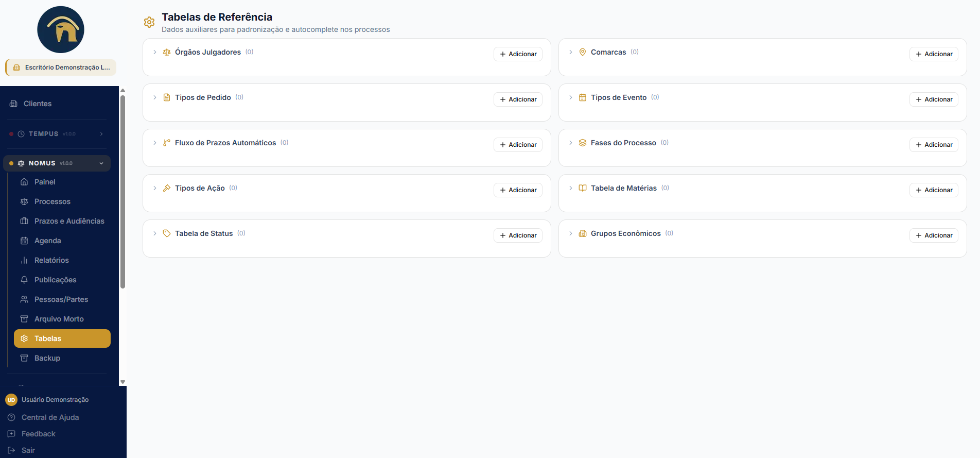This screenshot has width=980, height=458.
Task: Click the home icon for Painel
Action: click(24, 182)
